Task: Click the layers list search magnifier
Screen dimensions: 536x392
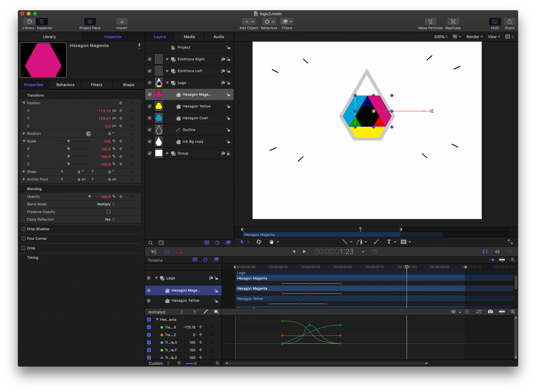Action: [x=151, y=243]
